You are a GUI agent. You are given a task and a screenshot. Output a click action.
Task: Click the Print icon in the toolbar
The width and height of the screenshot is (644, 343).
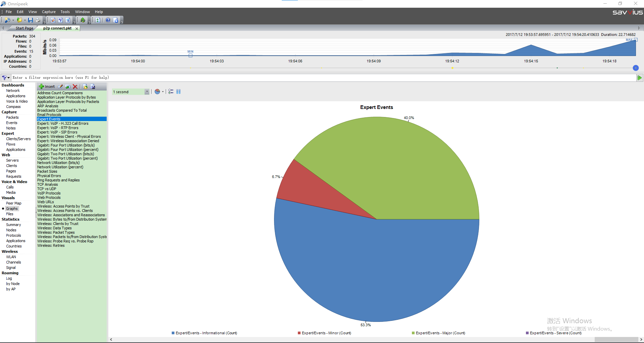[38, 20]
